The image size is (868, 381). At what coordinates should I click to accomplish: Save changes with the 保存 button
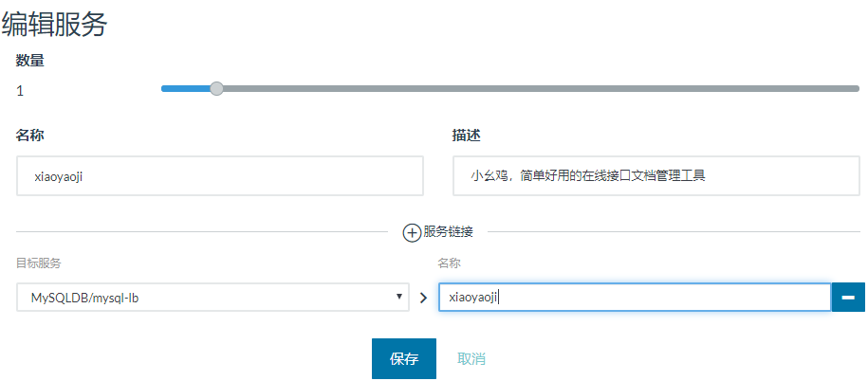point(403,359)
